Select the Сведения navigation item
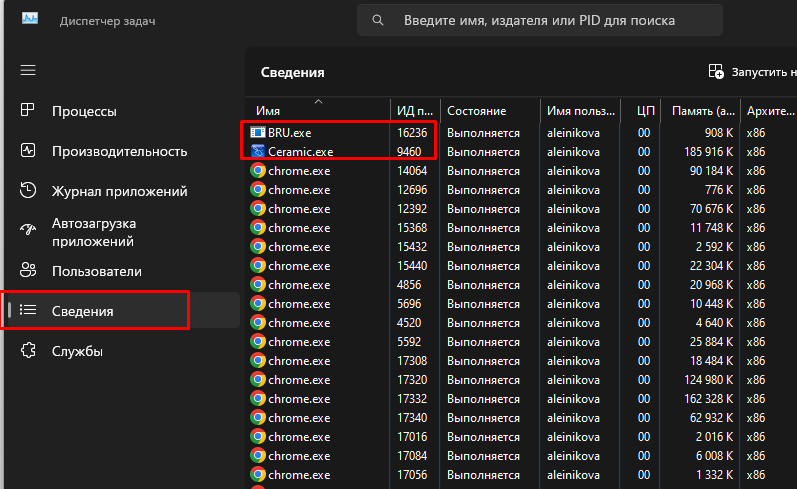 [x=122, y=311]
